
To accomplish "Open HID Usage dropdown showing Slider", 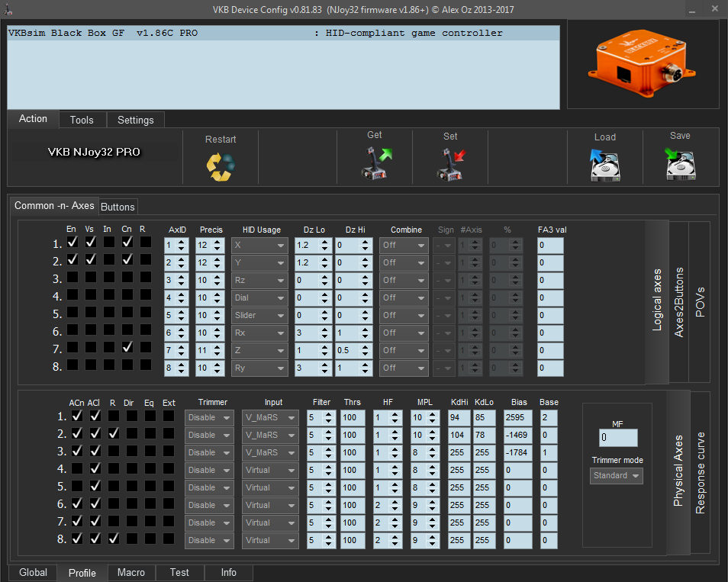I will pyautogui.click(x=259, y=316).
